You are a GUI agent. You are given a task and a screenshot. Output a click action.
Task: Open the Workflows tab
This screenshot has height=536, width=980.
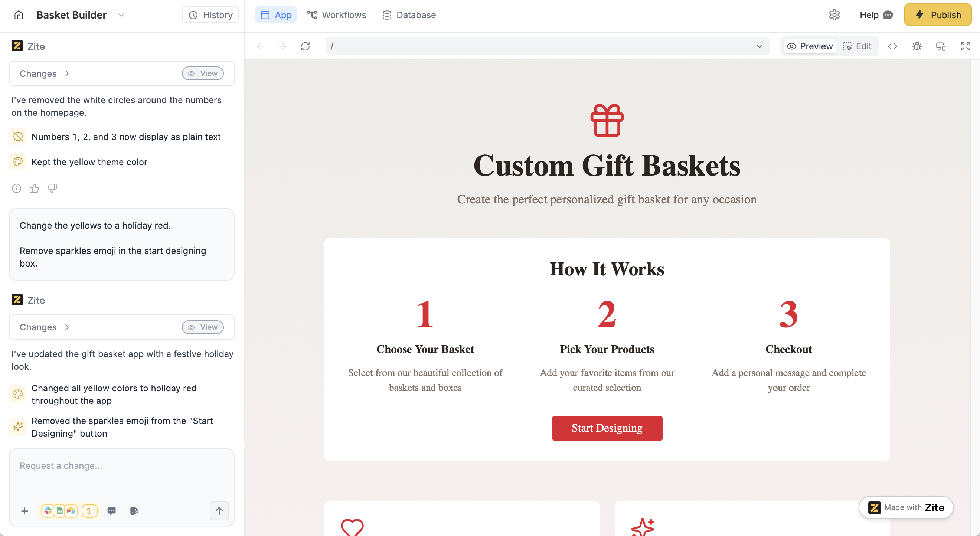(x=336, y=15)
